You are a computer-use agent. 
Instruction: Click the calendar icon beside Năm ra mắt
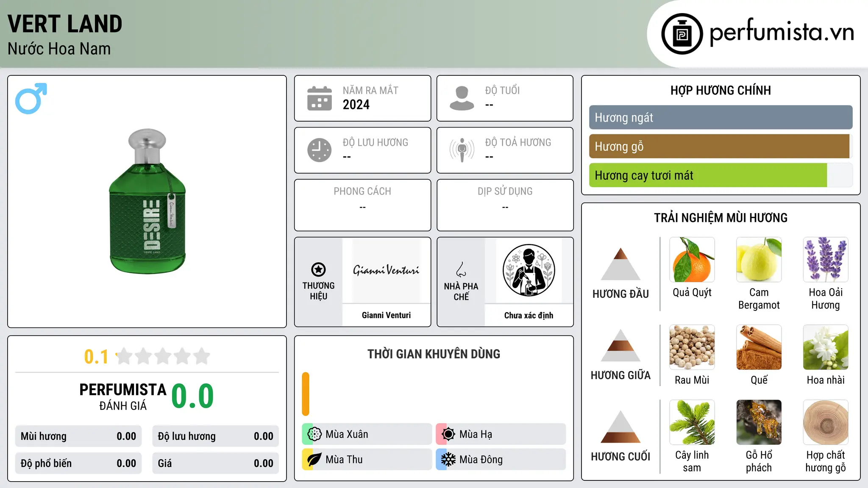320,98
